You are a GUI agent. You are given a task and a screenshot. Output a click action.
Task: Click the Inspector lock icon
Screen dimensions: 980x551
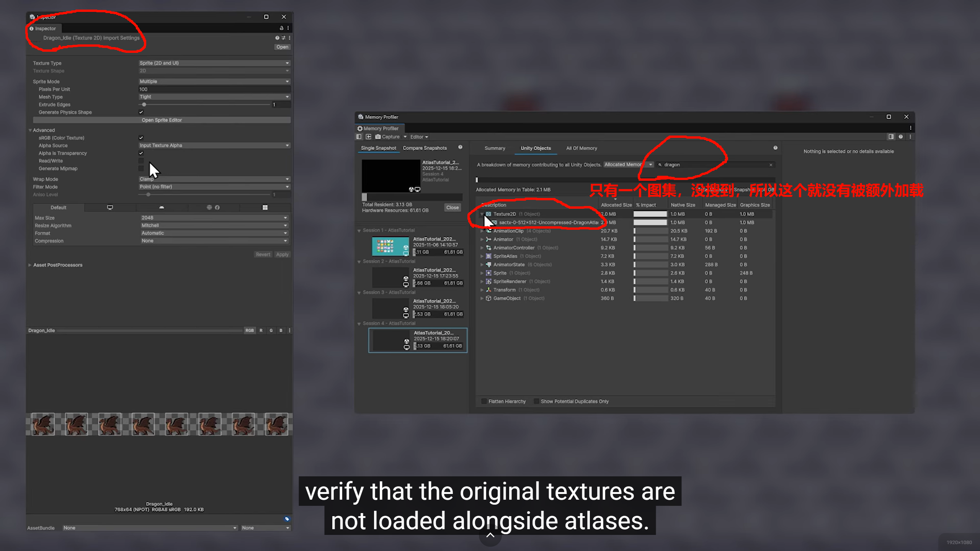(281, 28)
